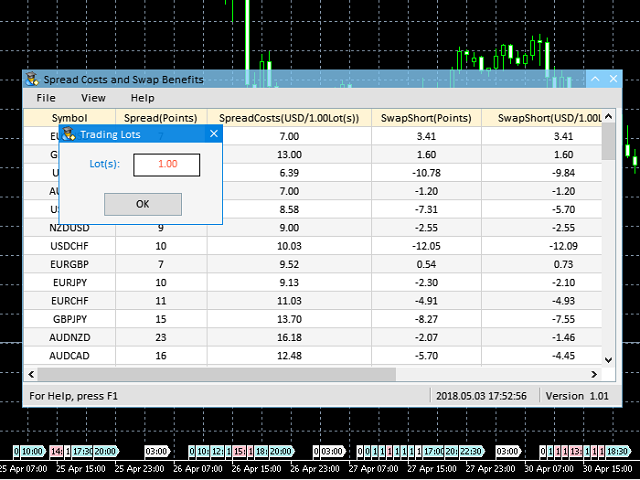Click the Trading Lots dialog title icon
Image resolution: width=640 pixels, height=480 pixels.
coord(68,134)
